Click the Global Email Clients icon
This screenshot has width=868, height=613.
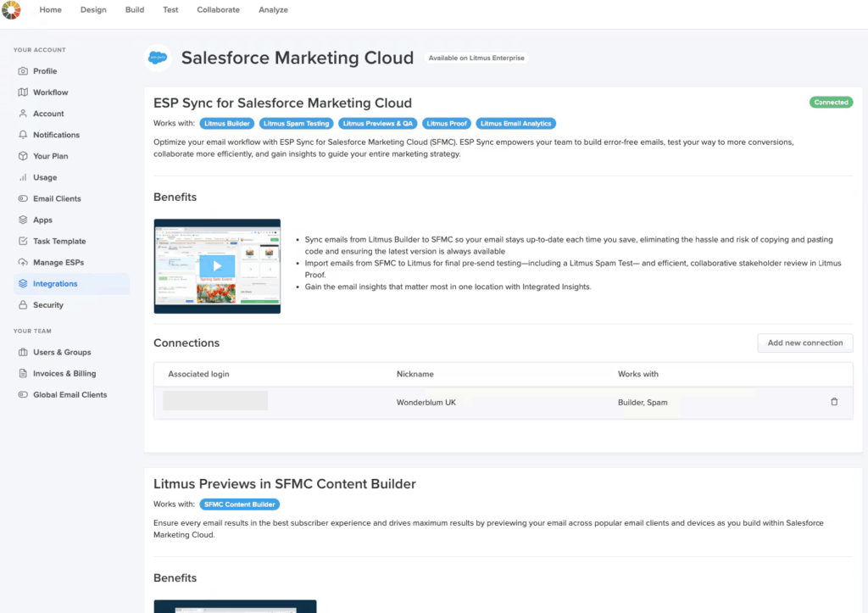(23, 395)
